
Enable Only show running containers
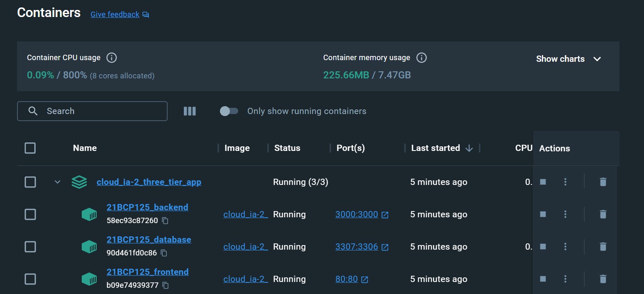click(x=229, y=111)
